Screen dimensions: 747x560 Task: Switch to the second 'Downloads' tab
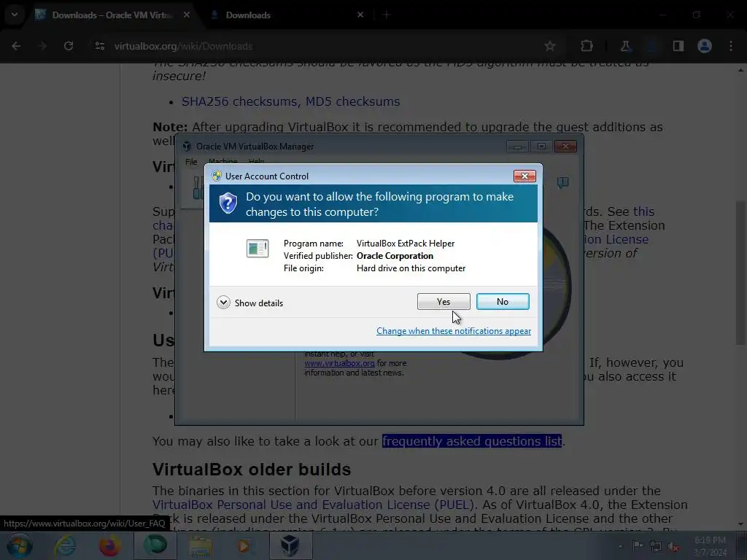[x=248, y=15]
